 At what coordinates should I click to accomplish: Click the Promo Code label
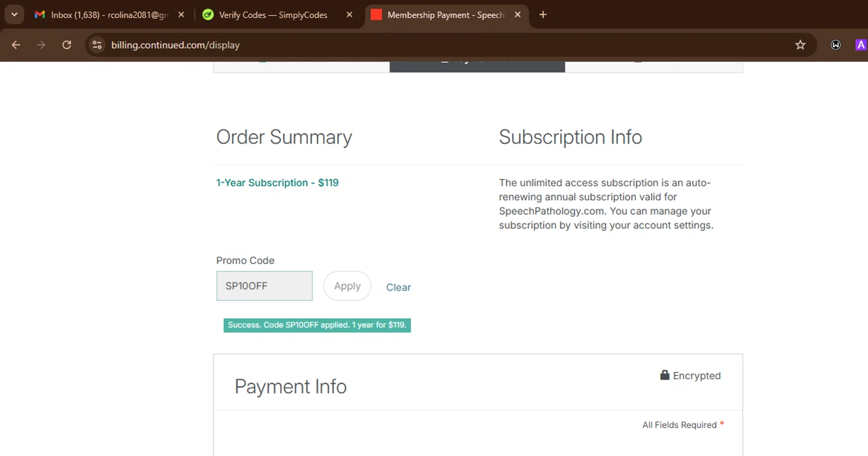coord(245,260)
